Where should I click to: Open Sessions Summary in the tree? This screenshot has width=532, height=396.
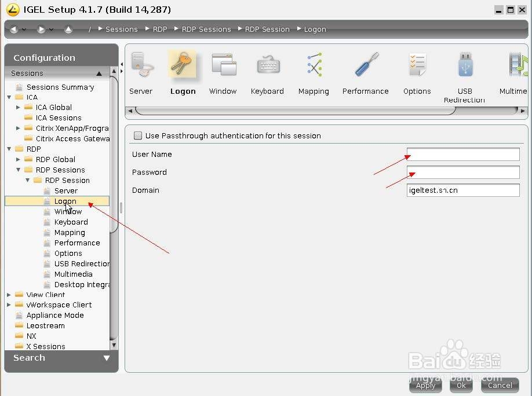coord(60,87)
